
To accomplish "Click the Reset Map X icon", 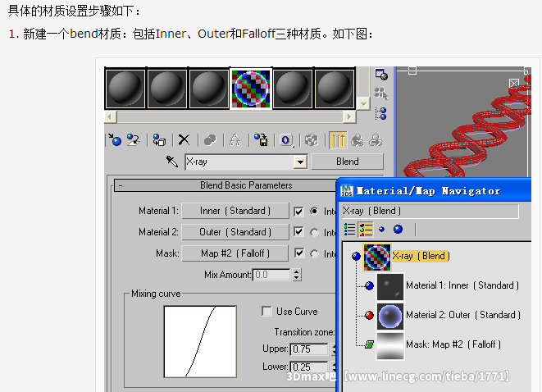I will [184, 140].
